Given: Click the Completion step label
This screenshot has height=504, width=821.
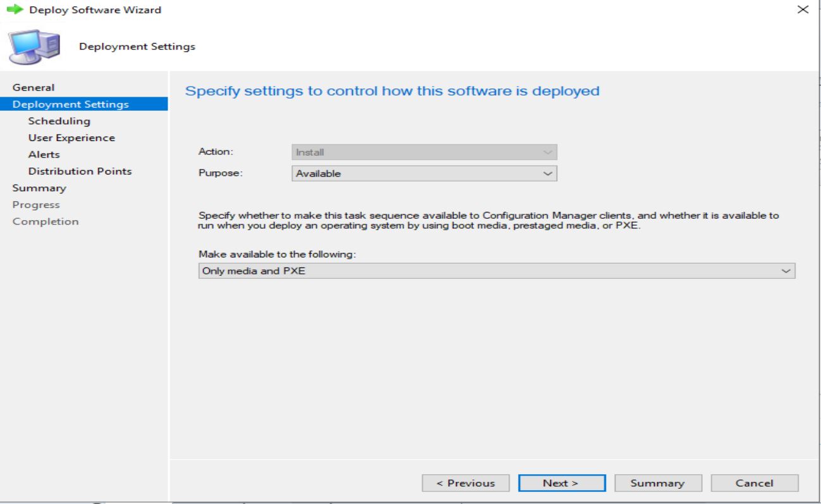Looking at the screenshot, I should [x=45, y=221].
